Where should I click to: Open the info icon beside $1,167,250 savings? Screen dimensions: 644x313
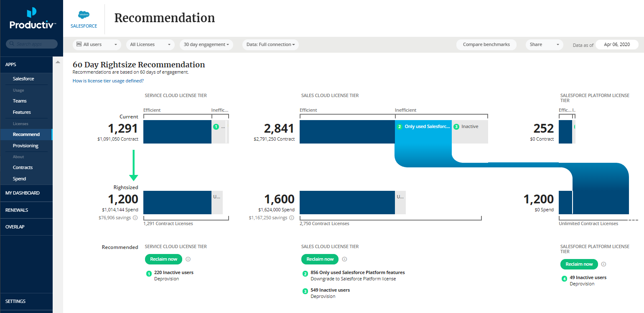coord(292,218)
